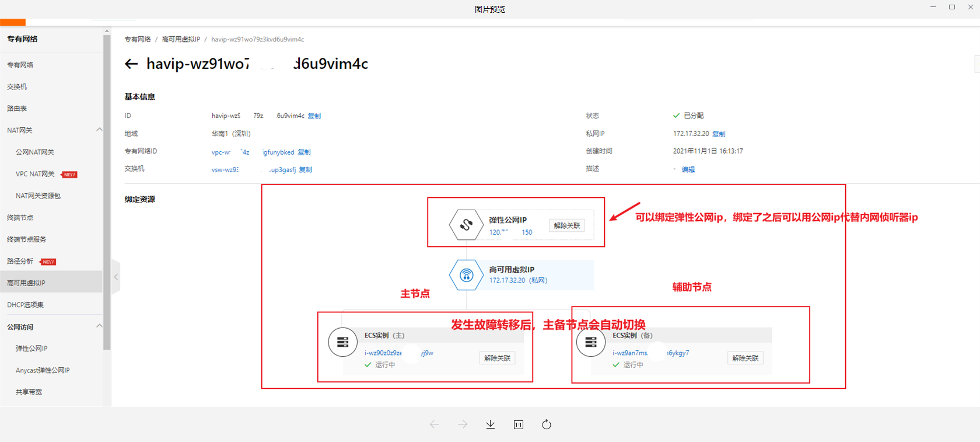Collapse the 公网访问 menu group

(x=99, y=326)
